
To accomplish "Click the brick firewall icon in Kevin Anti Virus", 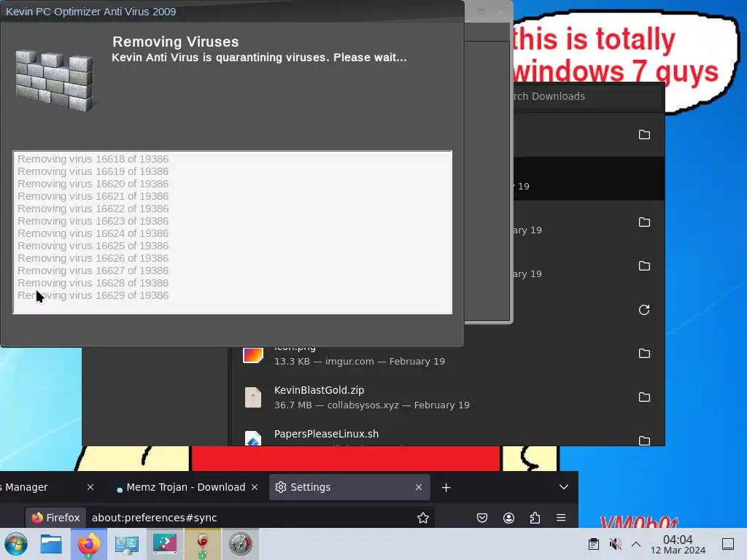I will pyautogui.click(x=54, y=81).
